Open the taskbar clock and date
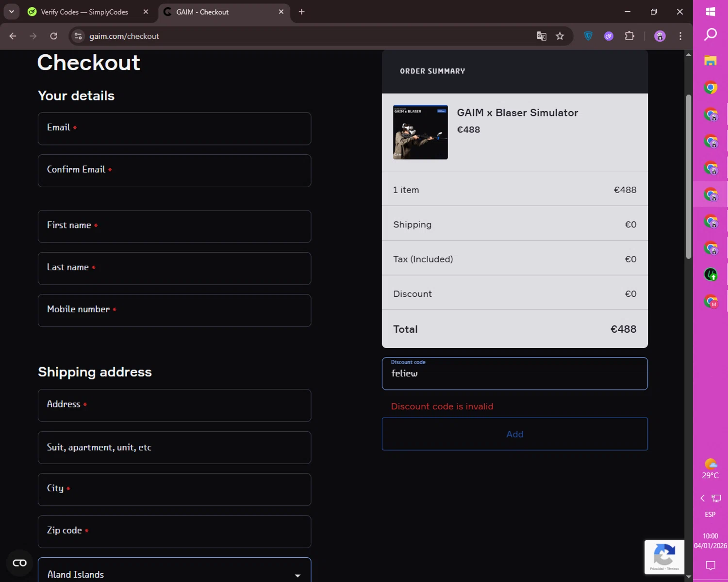The height and width of the screenshot is (582, 728). 711,541
